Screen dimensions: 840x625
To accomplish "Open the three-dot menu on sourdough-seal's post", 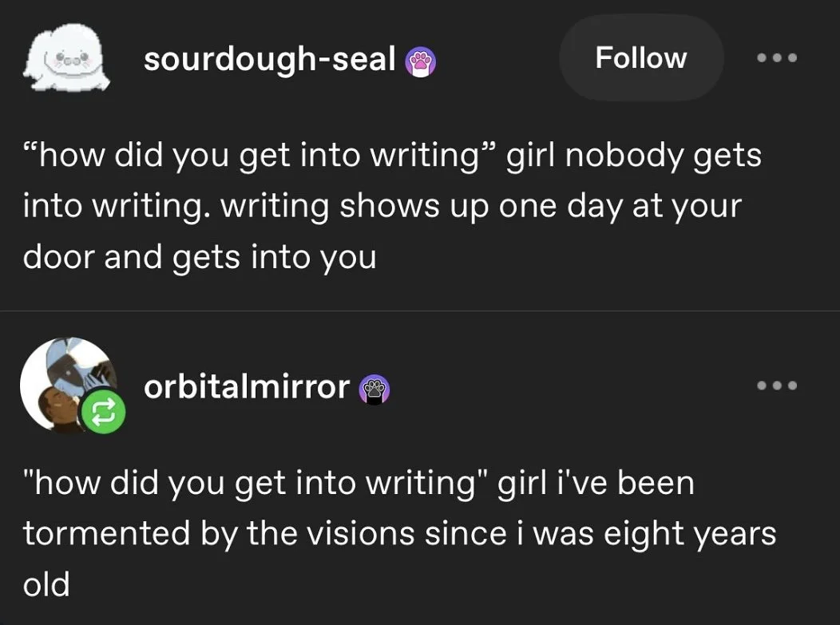I will point(777,57).
